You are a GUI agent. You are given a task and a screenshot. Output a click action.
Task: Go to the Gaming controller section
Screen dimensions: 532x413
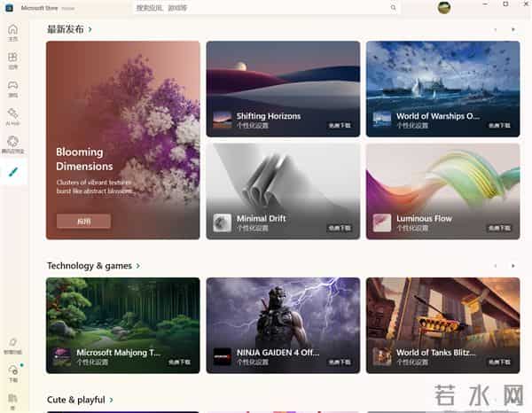pos(13,89)
